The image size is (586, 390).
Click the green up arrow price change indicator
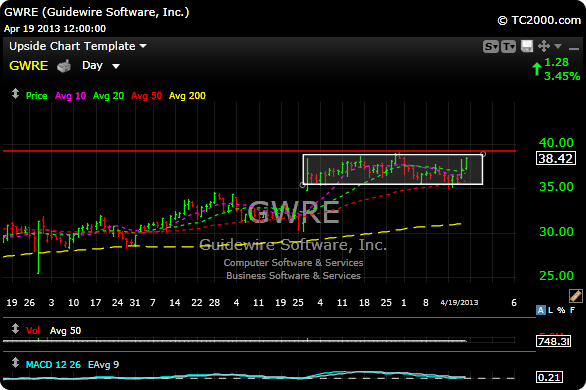point(537,69)
